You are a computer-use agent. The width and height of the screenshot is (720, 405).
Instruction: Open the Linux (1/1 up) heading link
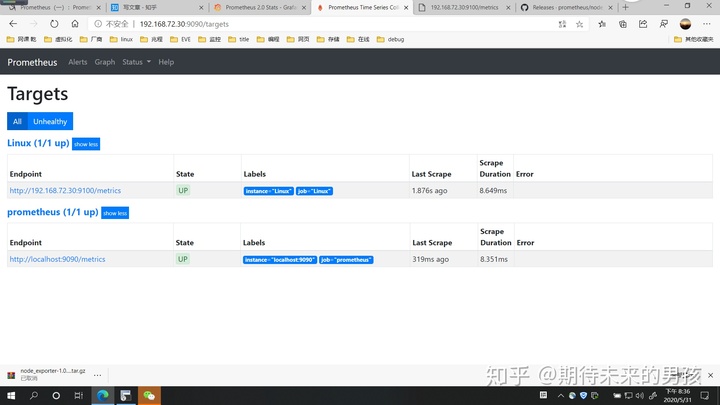pyautogui.click(x=38, y=143)
